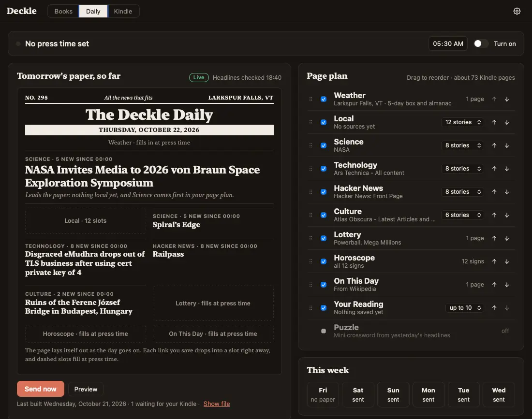Uncheck the On This Day section

tap(324, 285)
